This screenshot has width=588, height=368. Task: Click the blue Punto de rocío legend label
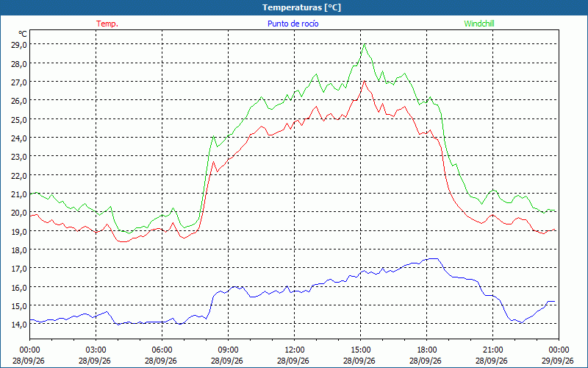pos(293,24)
